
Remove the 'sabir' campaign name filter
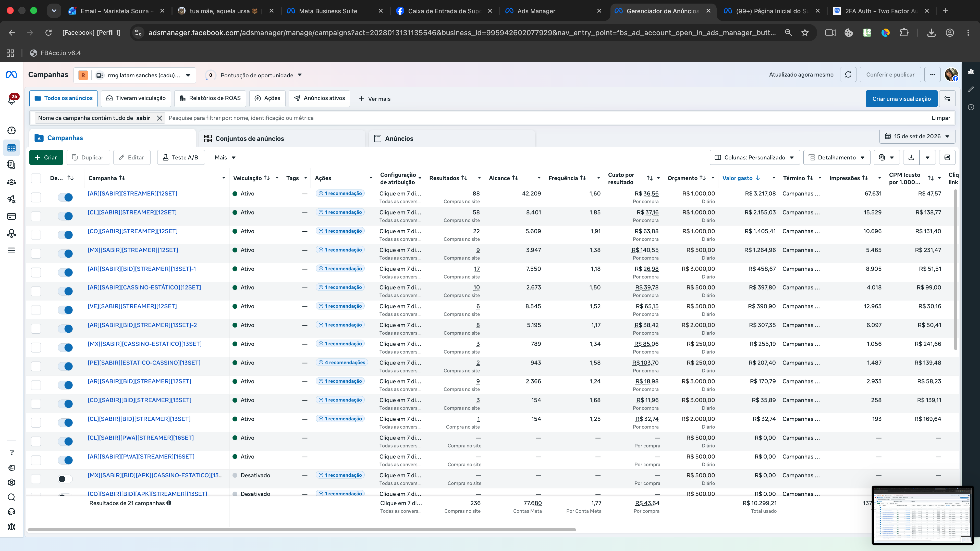[x=160, y=118]
